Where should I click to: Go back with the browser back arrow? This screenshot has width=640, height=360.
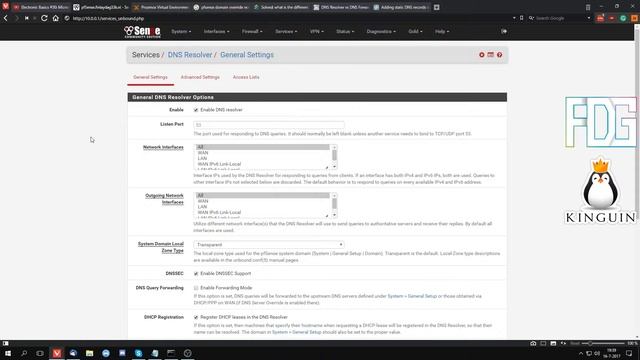[x=6, y=18]
